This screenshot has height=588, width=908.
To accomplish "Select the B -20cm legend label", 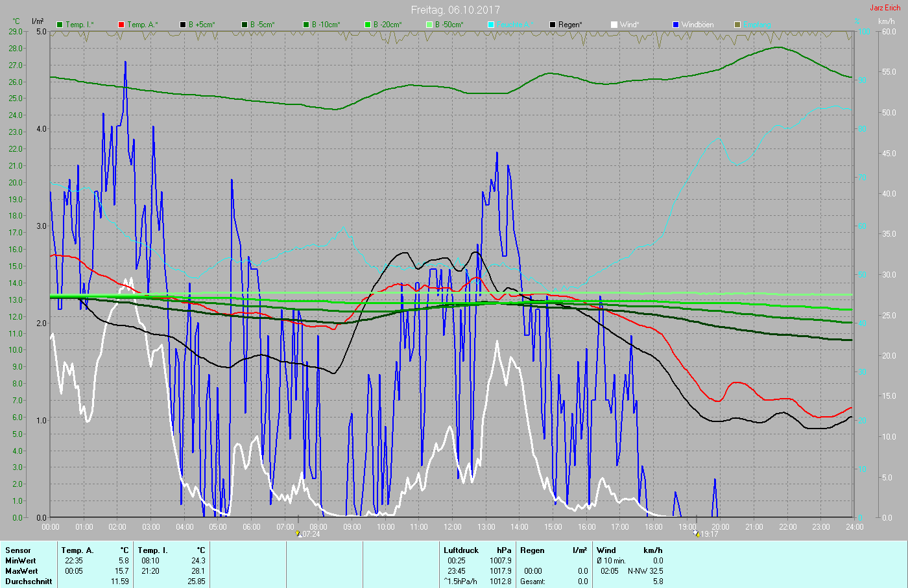I will pyautogui.click(x=387, y=25).
